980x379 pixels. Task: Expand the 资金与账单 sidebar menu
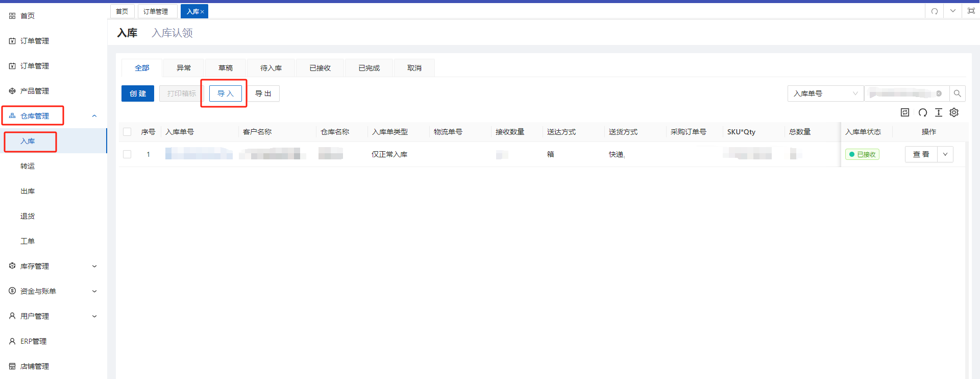point(94,291)
